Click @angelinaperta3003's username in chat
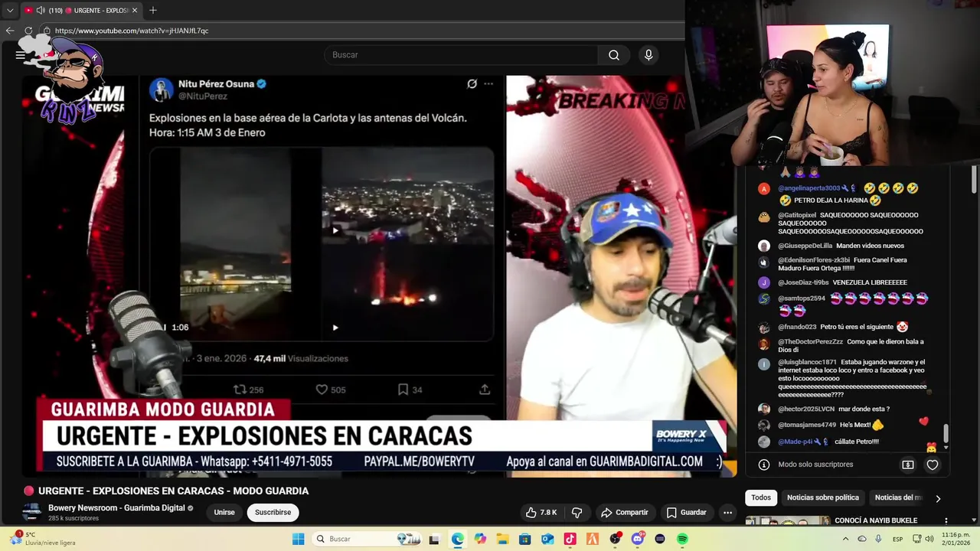 pyautogui.click(x=809, y=188)
